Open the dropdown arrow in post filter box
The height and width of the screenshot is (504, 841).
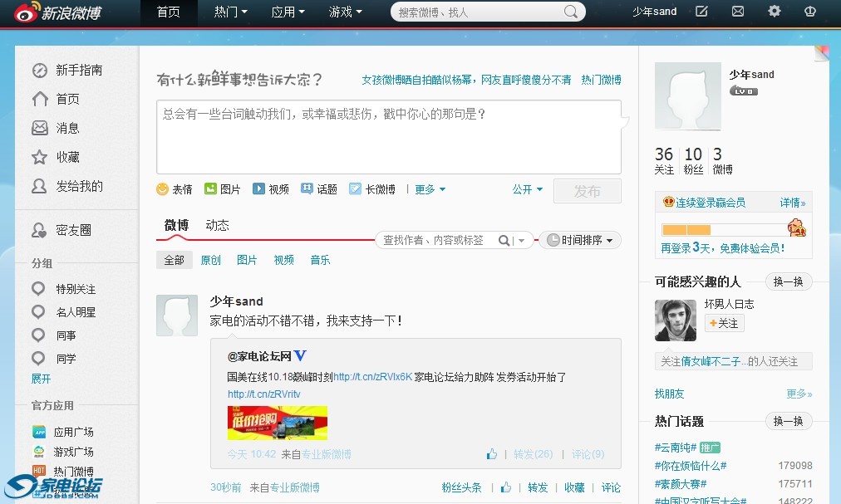pyautogui.click(x=521, y=242)
